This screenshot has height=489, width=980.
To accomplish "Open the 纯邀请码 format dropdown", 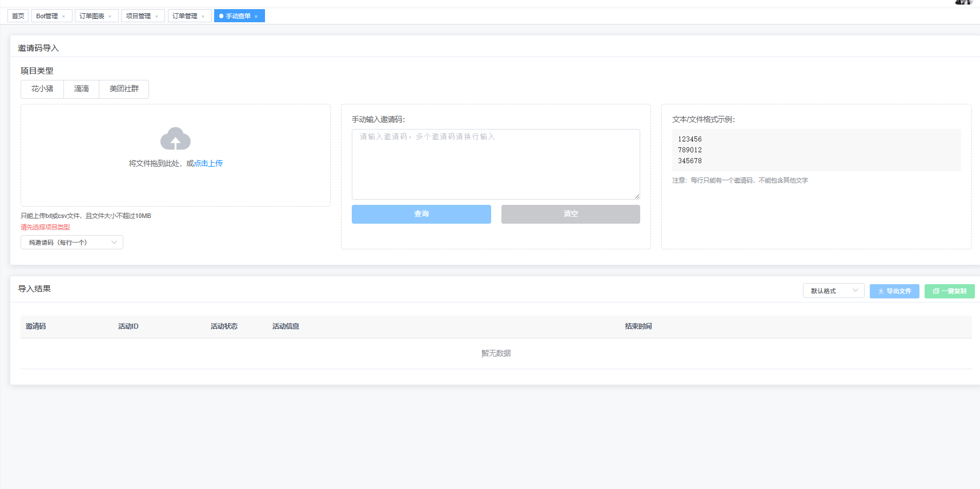I will [x=72, y=243].
